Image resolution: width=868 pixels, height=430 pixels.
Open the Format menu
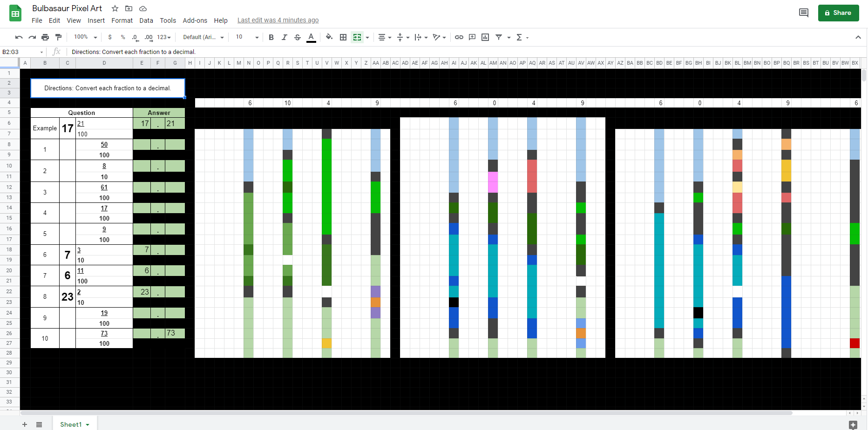coord(122,20)
